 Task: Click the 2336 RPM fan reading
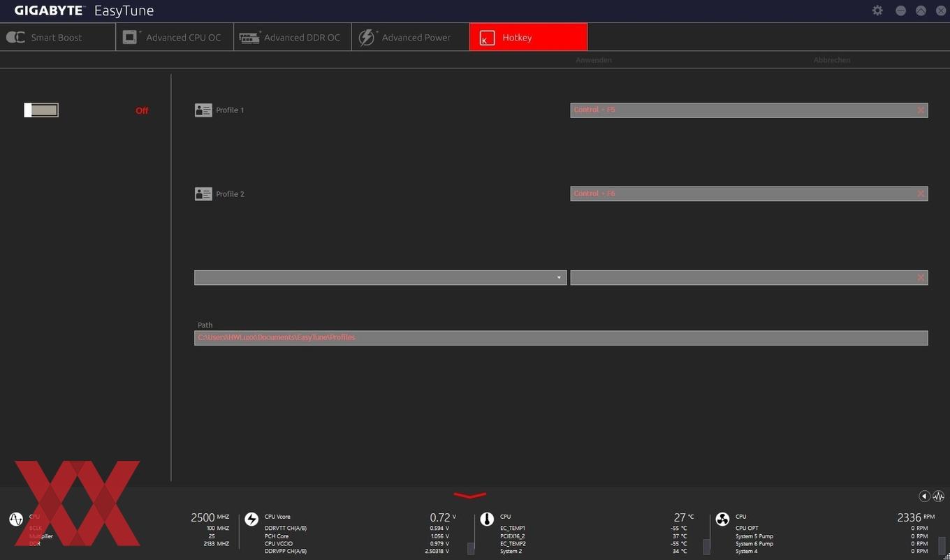tap(916, 517)
